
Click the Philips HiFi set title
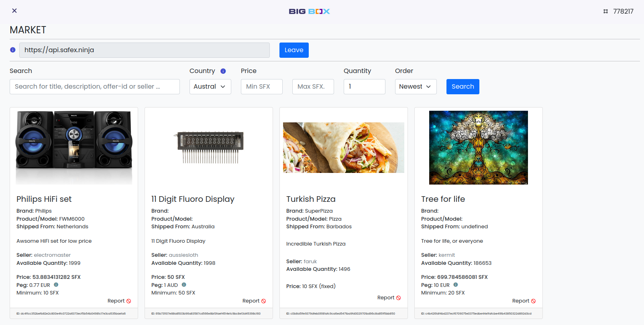tap(44, 199)
